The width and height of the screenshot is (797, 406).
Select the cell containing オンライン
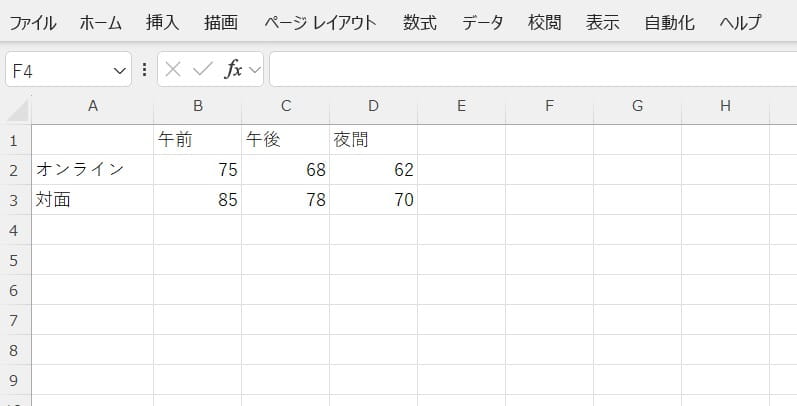tap(92, 170)
